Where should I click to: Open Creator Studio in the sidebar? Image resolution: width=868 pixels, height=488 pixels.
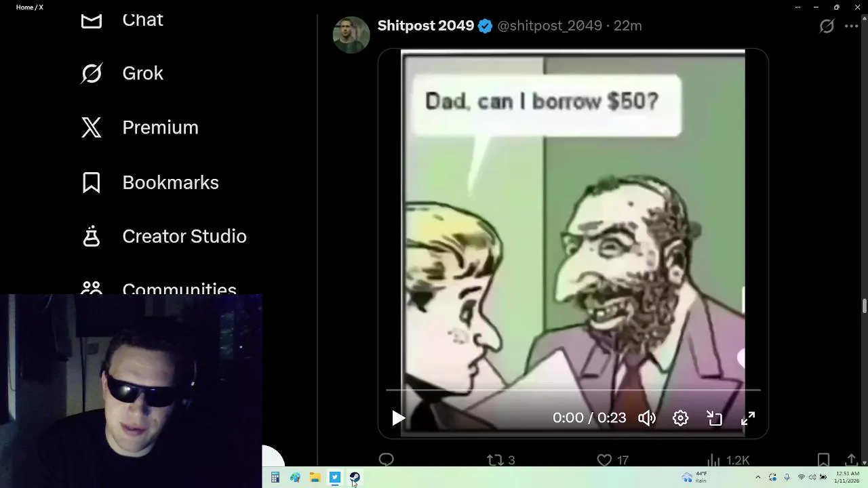[163, 236]
